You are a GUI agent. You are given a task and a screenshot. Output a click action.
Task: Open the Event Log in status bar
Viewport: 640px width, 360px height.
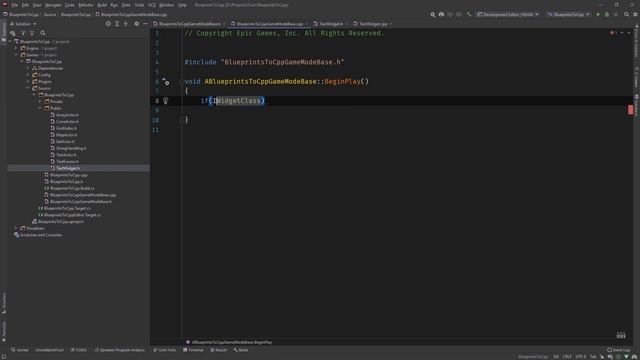(618, 350)
